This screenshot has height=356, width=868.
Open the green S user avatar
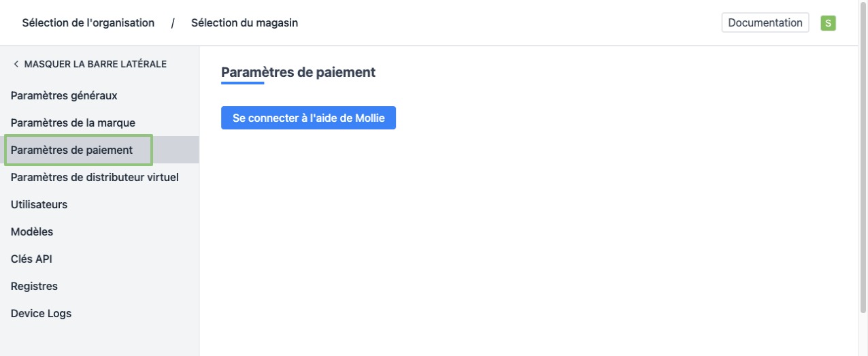click(828, 23)
